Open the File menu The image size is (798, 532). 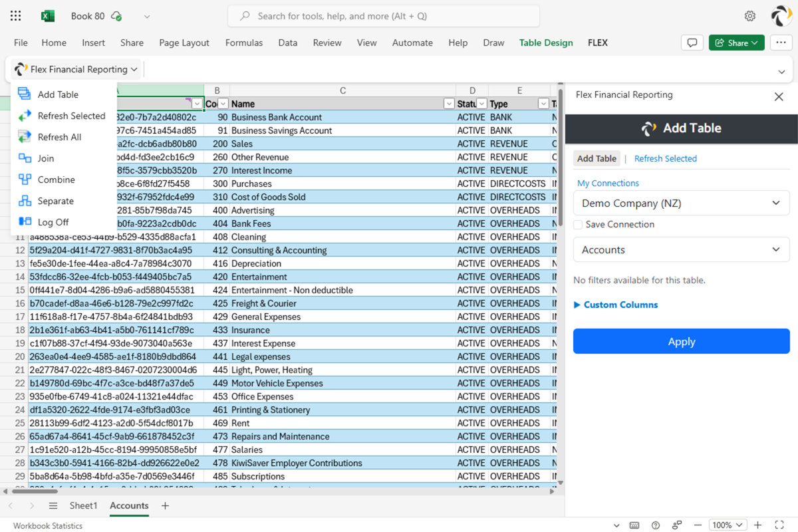21,43
